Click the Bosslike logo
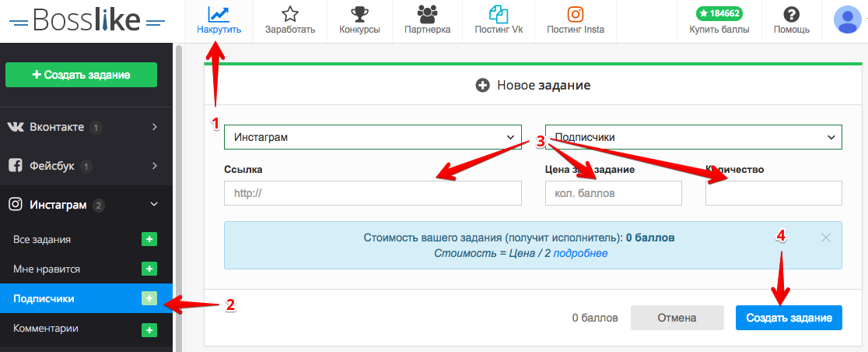Viewport: 868px width, 352px height. coord(87,20)
